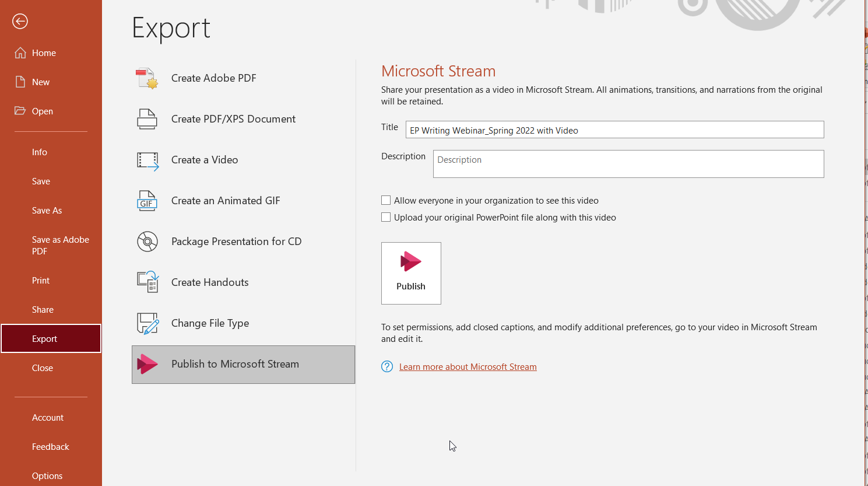The image size is (868, 486).
Task: Click the Create an Animated GIF label
Action: (226, 201)
